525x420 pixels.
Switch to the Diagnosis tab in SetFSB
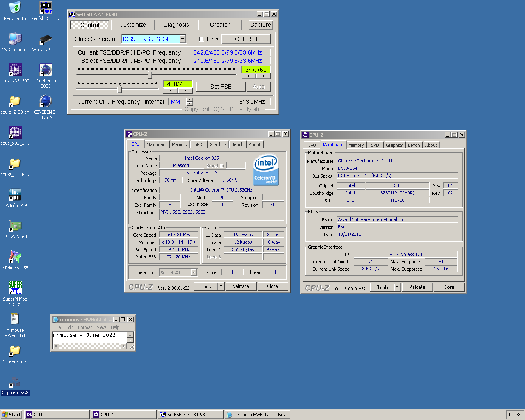(176, 25)
